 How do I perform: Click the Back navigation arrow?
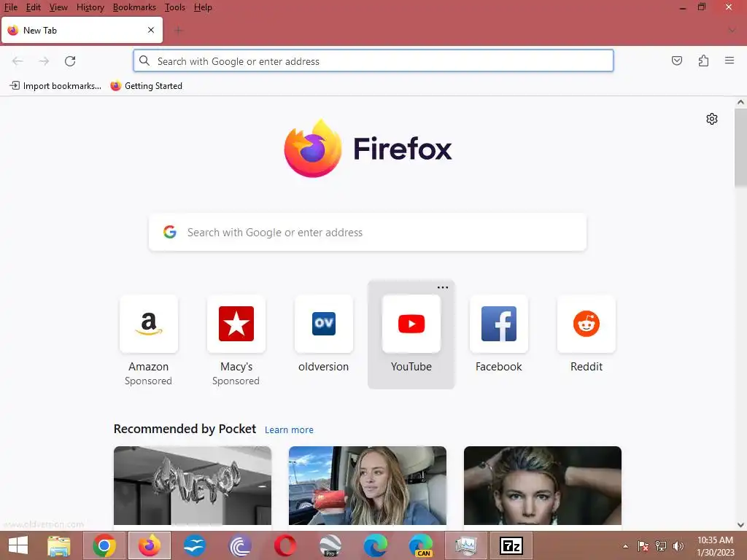[x=18, y=61]
